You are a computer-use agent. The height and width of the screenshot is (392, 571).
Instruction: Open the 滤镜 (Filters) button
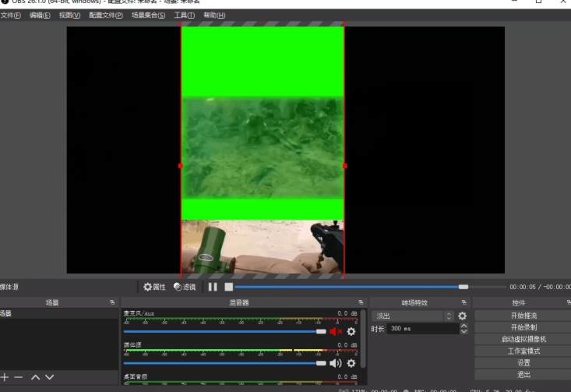[185, 287]
